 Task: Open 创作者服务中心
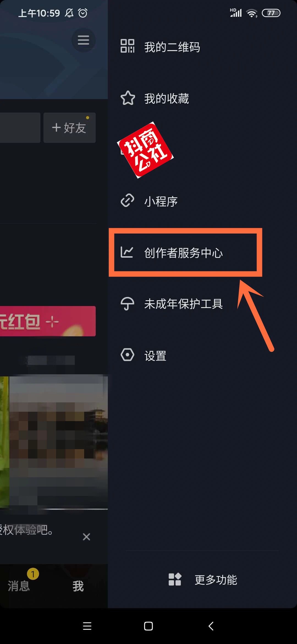point(183,253)
